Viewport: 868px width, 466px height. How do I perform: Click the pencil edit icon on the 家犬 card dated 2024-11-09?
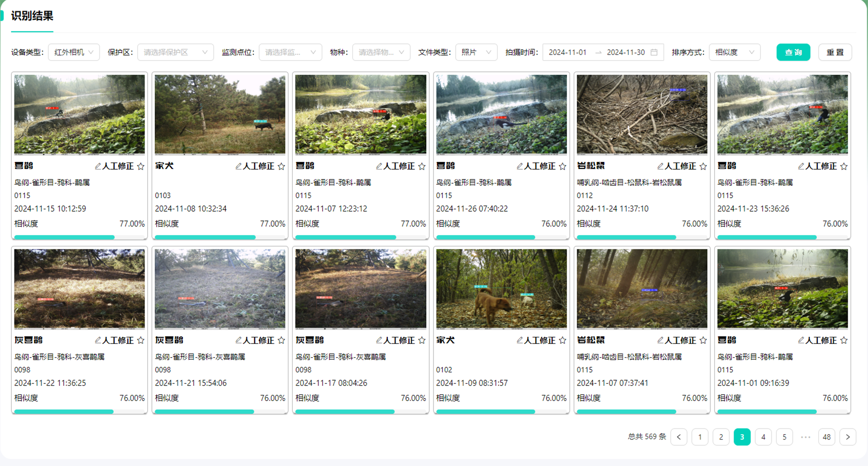519,341
